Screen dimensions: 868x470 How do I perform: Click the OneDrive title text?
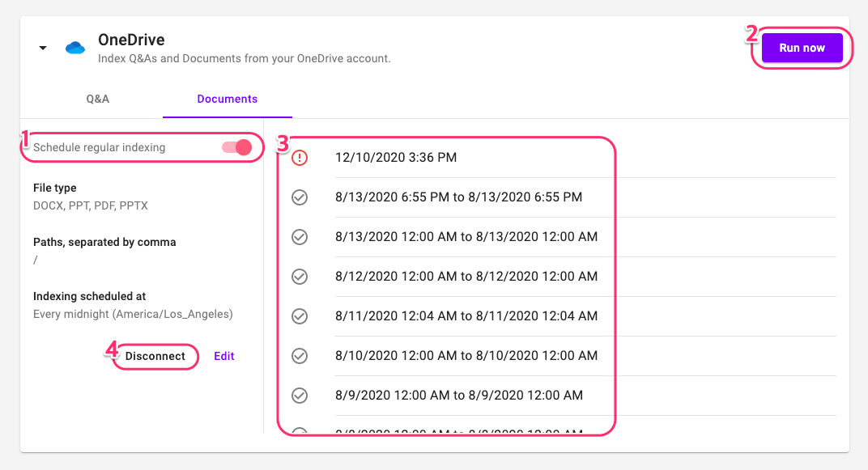point(131,40)
